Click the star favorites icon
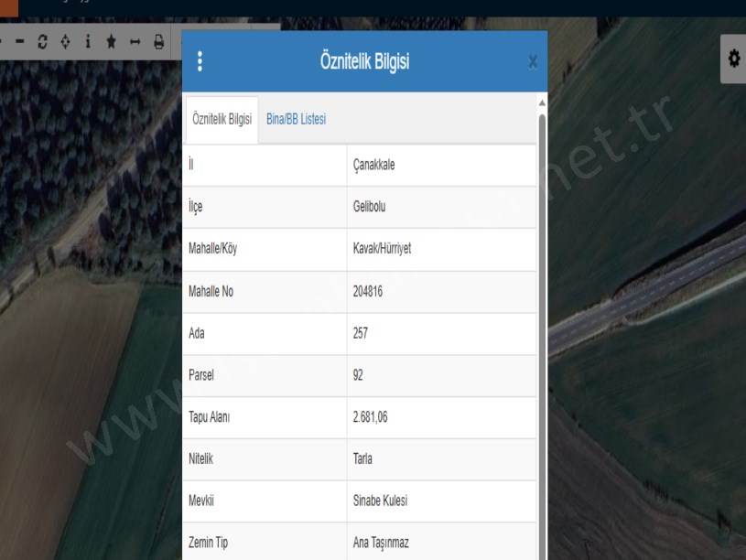Screen dimensions: 746x560 tap(111, 42)
